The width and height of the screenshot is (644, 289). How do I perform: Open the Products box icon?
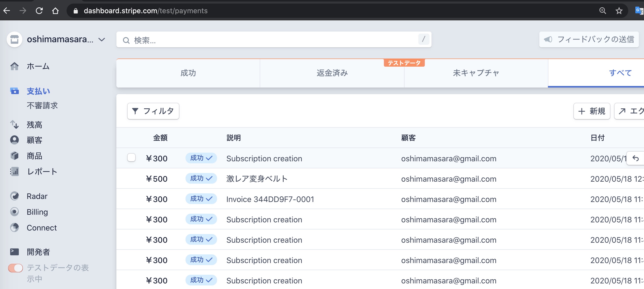14,156
